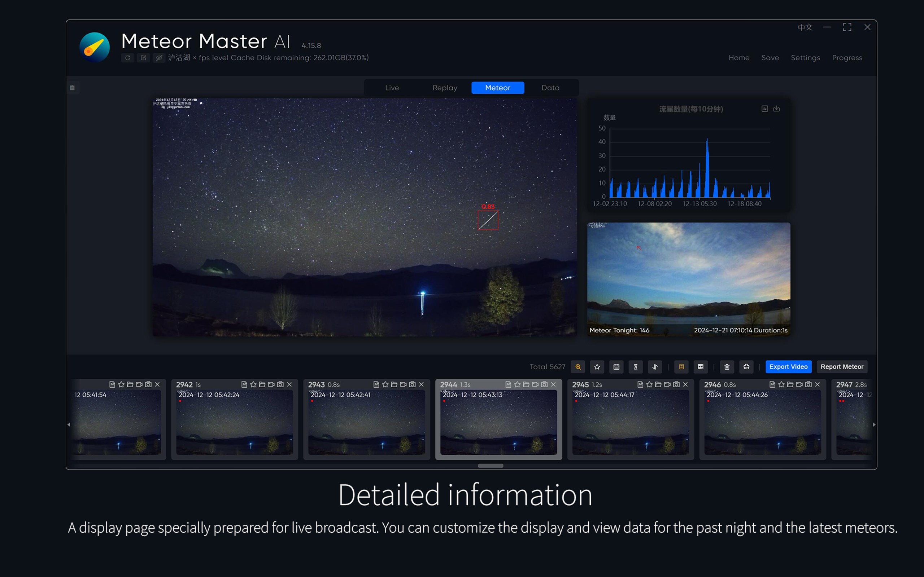The width and height of the screenshot is (924, 577).
Task: Expand earlier meteors with left arrow
Action: point(69,424)
